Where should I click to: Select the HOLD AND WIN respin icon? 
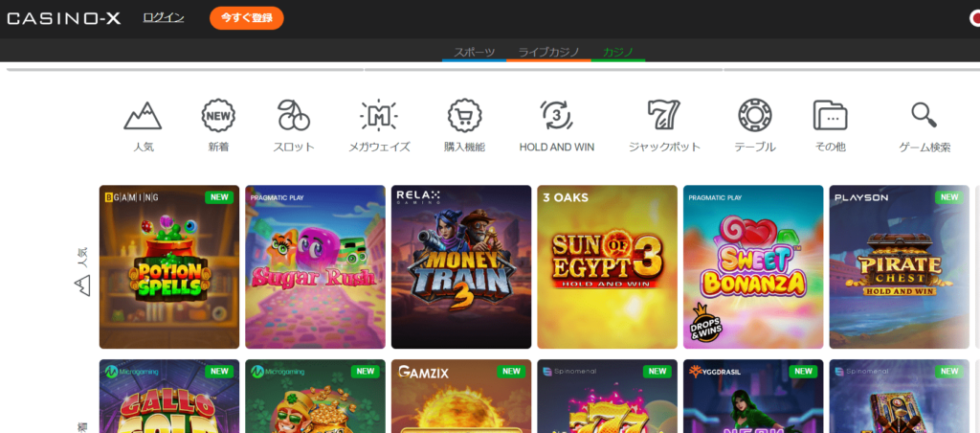(556, 115)
